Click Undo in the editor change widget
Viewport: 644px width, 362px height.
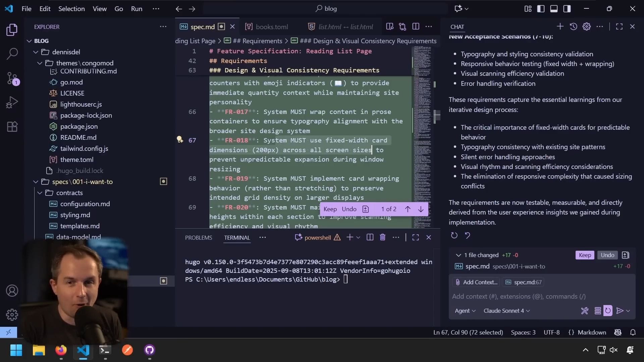349,209
